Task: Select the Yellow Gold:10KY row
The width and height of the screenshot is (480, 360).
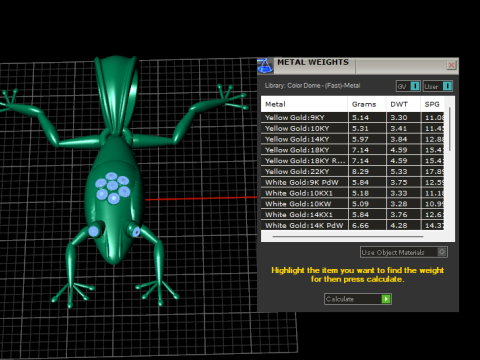Action: [x=353, y=128]
